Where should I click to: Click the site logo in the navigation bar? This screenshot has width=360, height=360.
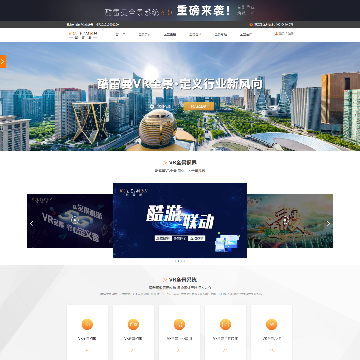[83, 35]
